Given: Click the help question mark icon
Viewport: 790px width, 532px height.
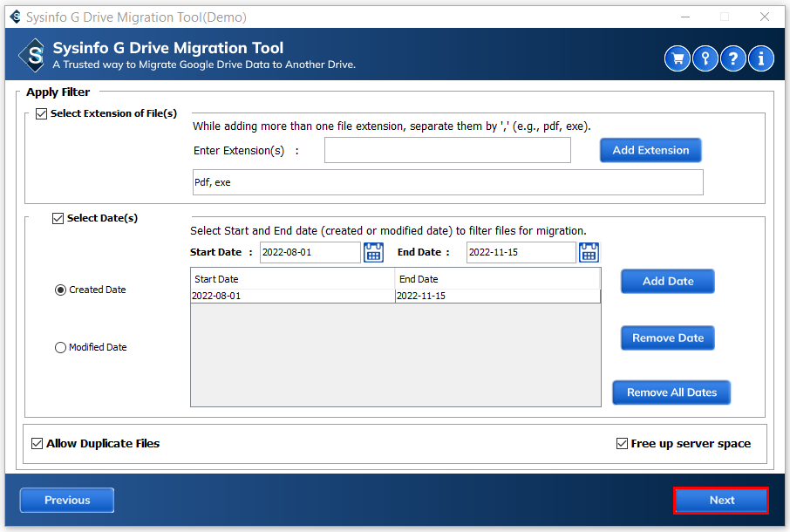Looking at the screenshot, I should click(733, 58).
